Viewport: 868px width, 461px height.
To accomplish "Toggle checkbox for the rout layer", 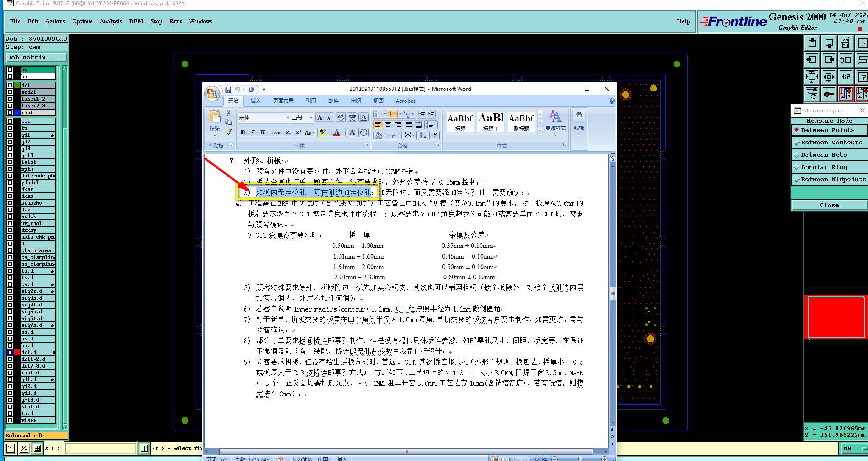I will point(10,112).
